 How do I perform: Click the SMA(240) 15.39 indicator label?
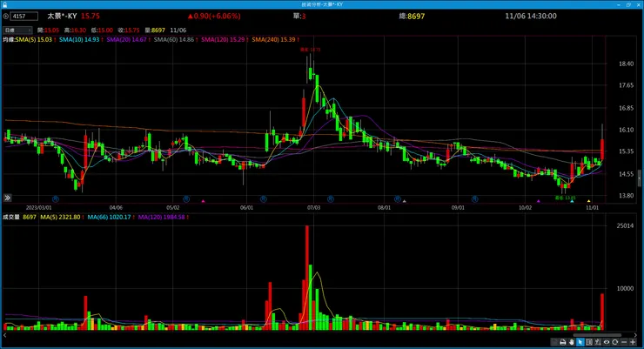[x=273, y=40]
